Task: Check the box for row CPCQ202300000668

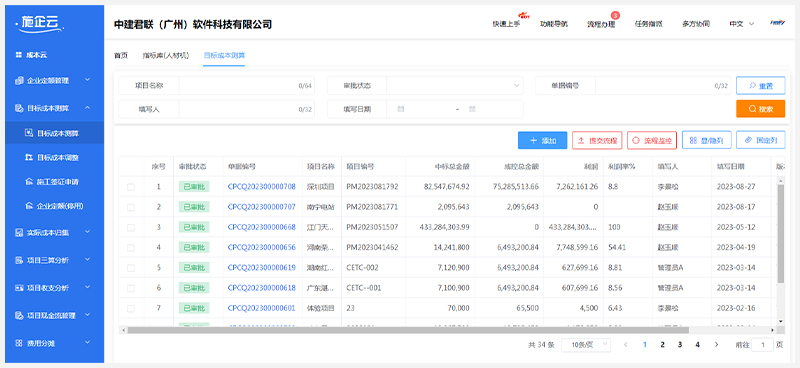Action: [131, 227]
